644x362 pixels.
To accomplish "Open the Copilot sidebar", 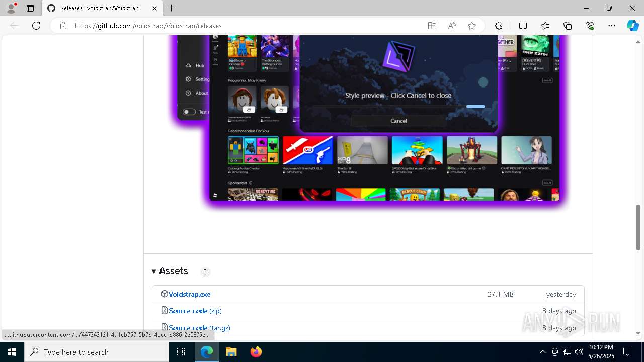I will click(x=632, y=26).
